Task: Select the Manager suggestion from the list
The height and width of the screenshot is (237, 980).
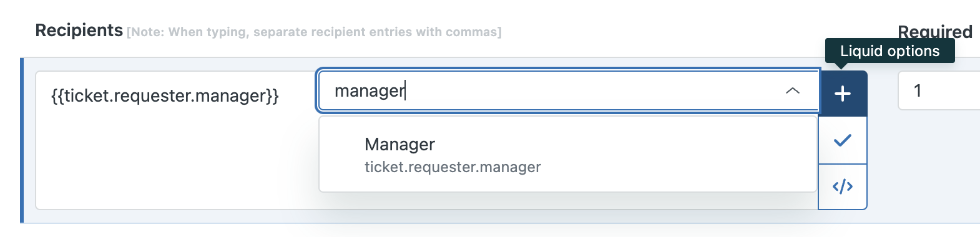Action: [568, 155]
